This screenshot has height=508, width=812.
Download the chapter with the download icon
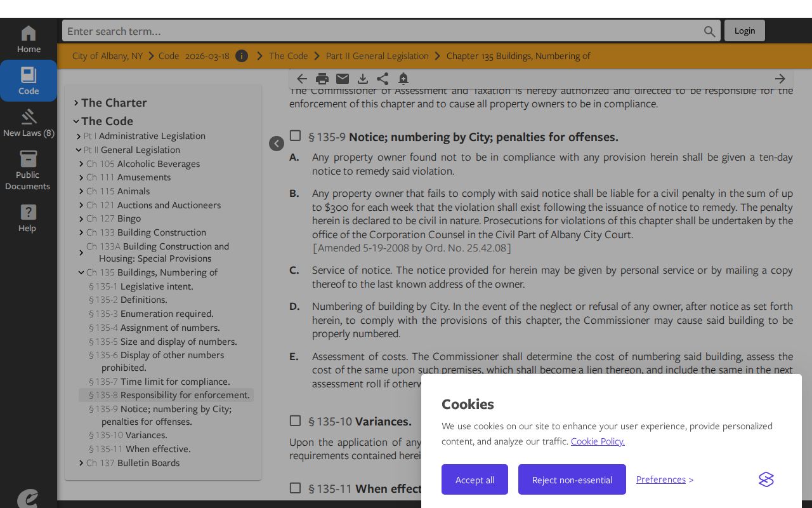pos(363,79)
